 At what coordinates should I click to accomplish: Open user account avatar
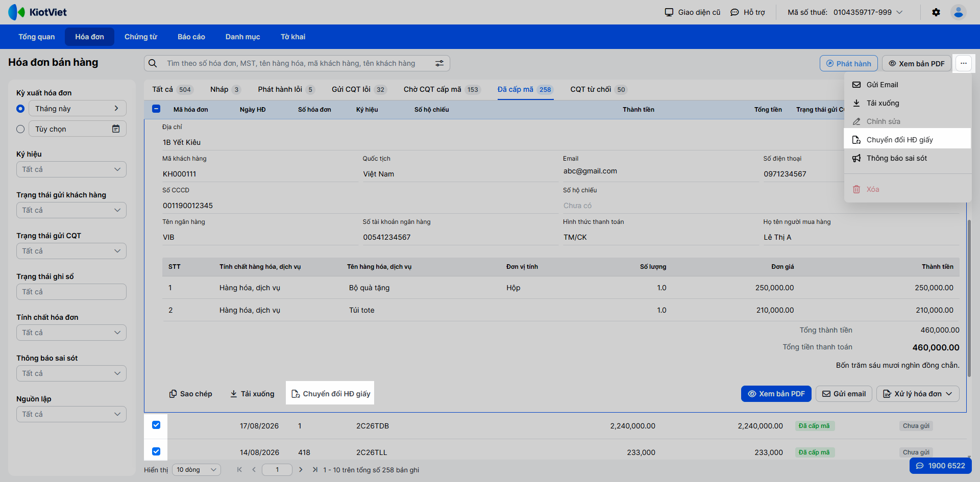click(x=959, y=12)
